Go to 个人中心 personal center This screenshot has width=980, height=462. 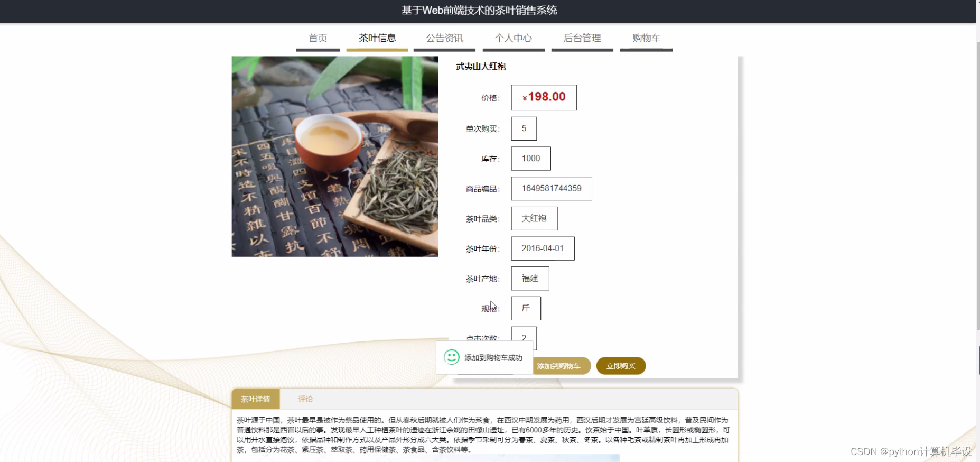(x=514, y=39)
